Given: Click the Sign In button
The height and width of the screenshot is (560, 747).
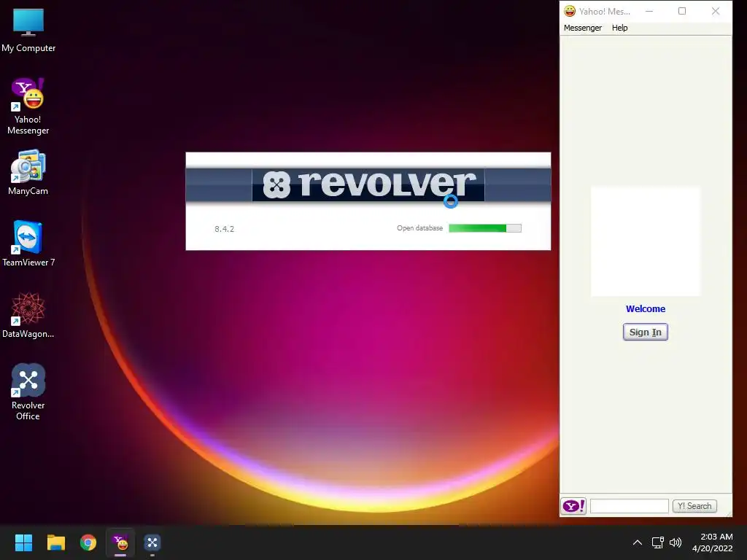Looking at the screenshot, I should (646, 332).
